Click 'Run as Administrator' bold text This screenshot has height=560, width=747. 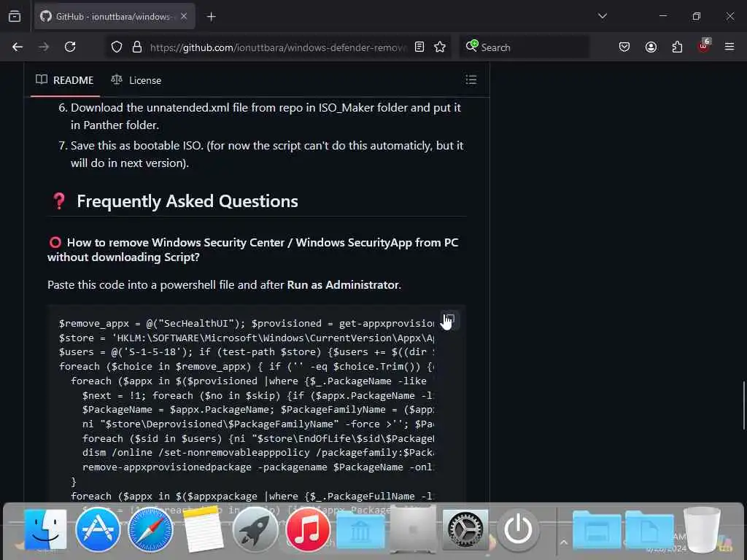coord(343,285)
